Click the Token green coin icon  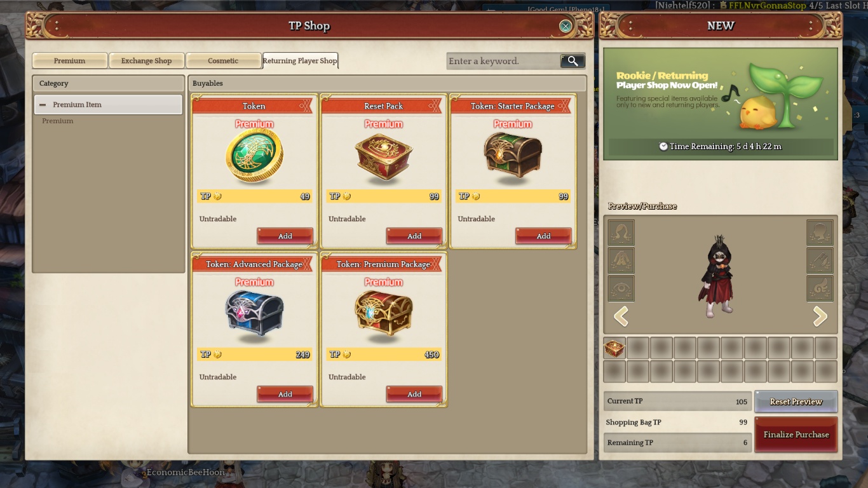click(254, 156)
